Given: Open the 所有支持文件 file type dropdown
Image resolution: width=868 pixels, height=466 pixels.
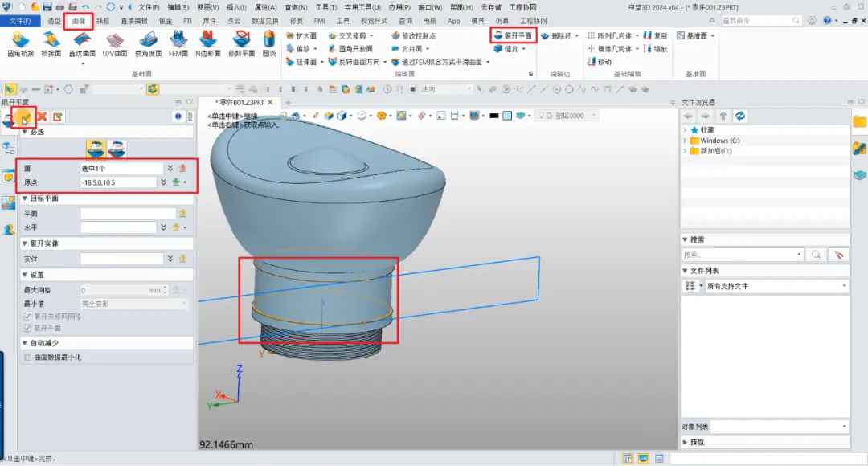Looking at the screenshot, I should pyautogui.click(x=844, y=286).
